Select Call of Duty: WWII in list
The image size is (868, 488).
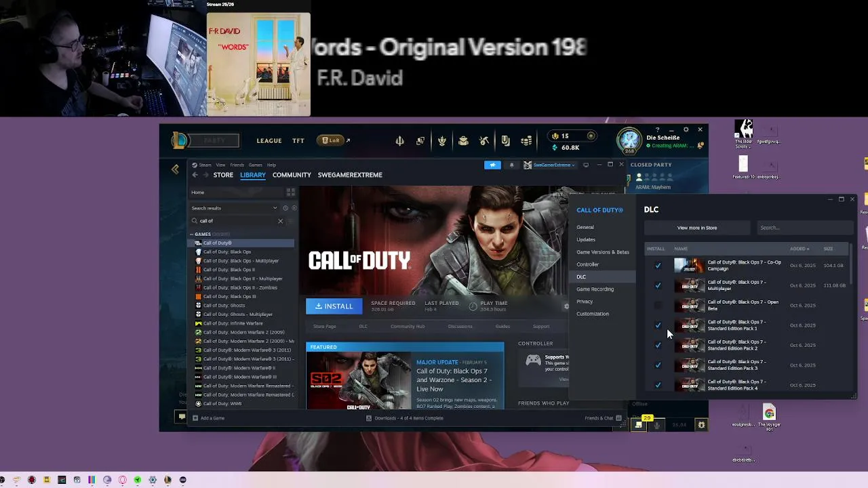[222, 403]
